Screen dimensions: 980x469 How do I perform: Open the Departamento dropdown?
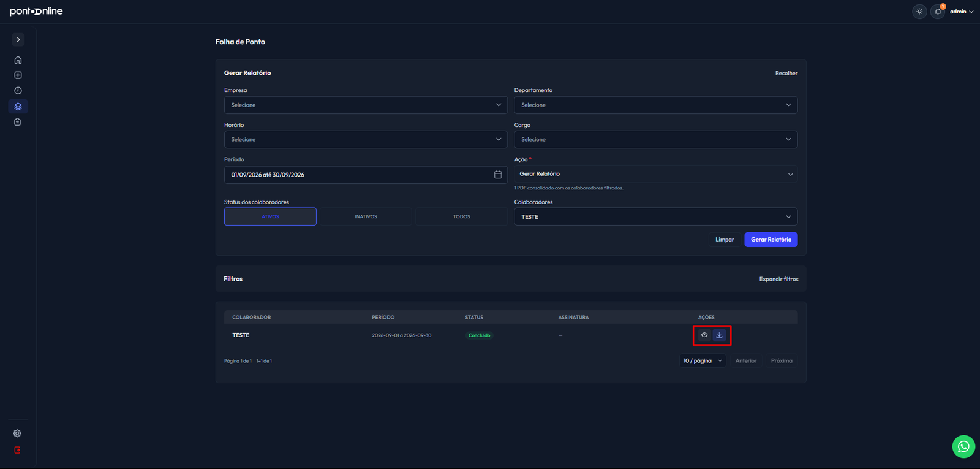[656, 105]
